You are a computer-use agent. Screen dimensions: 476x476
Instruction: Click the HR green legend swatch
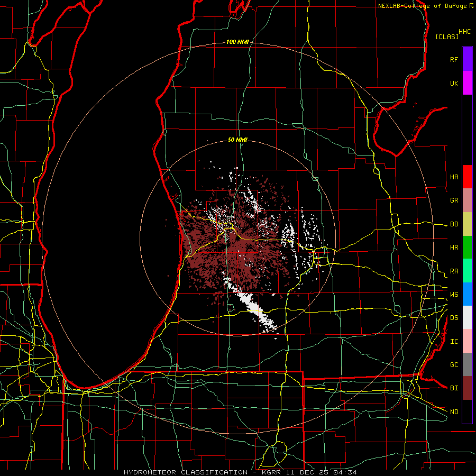click(467, 248)
